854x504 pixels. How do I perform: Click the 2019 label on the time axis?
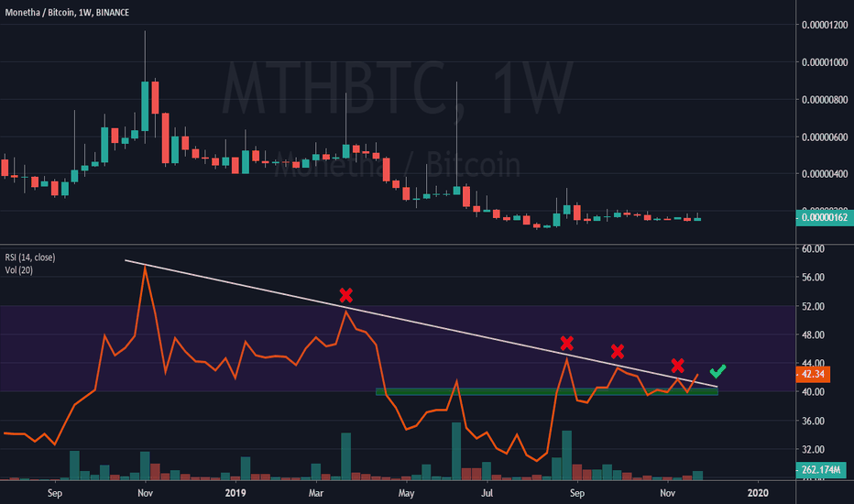click(235, 493)
